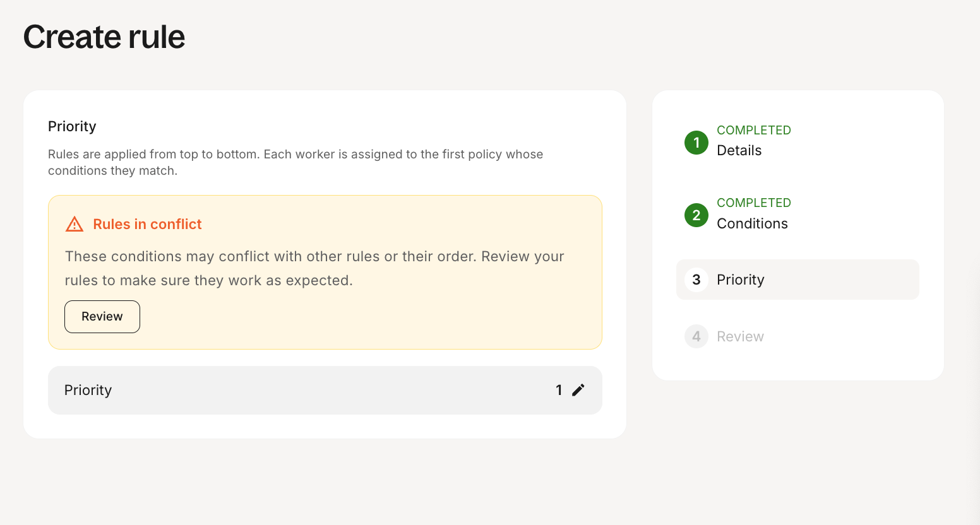Click the "Create rule" page title
The width and height of the screenshot is (980, 525).
click(x=104, y=37)
